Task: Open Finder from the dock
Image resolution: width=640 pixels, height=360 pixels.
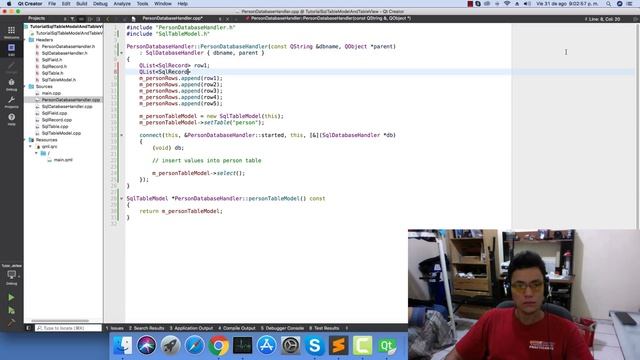Action: pos(122,346)
